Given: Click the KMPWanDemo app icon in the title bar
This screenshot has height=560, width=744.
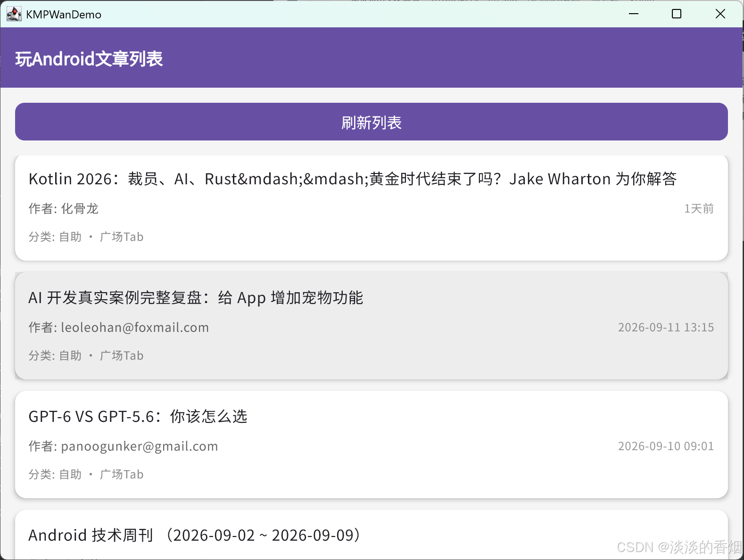Looking at the screenshot, I should point(14,14).
